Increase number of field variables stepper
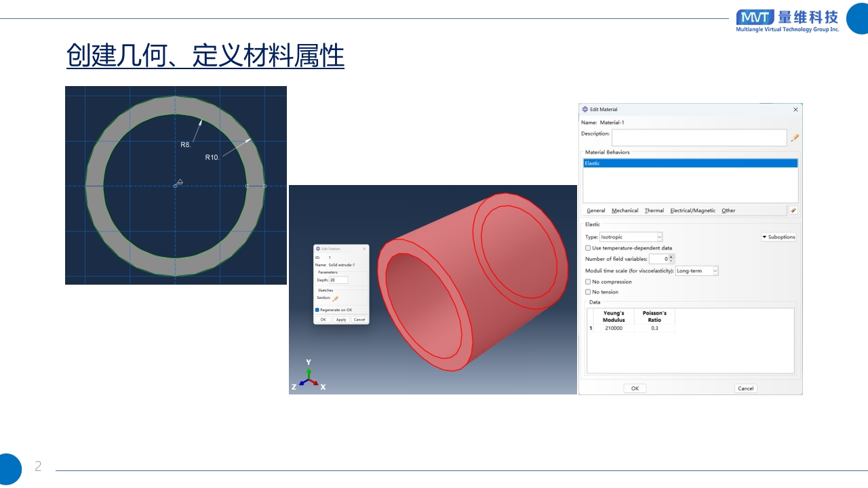 671,256
